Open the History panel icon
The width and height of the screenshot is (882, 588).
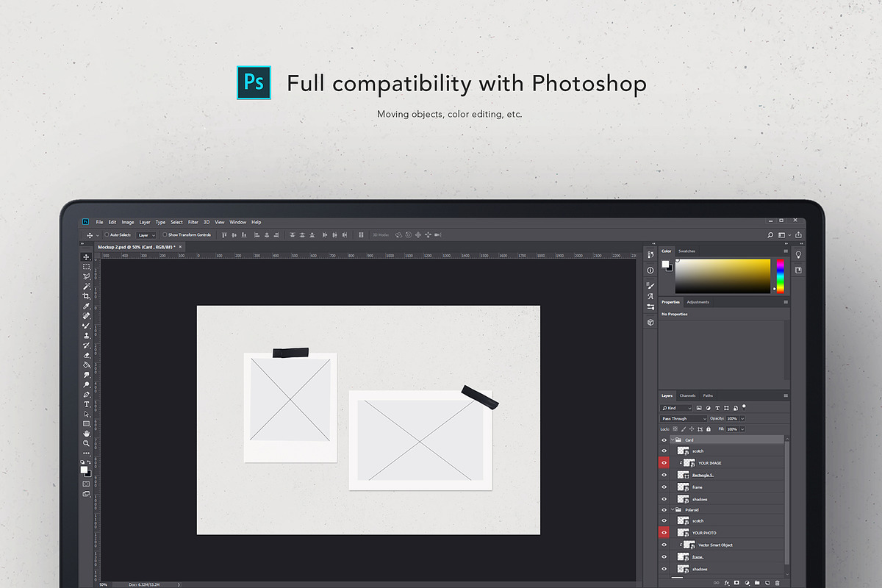click(650, 255)
